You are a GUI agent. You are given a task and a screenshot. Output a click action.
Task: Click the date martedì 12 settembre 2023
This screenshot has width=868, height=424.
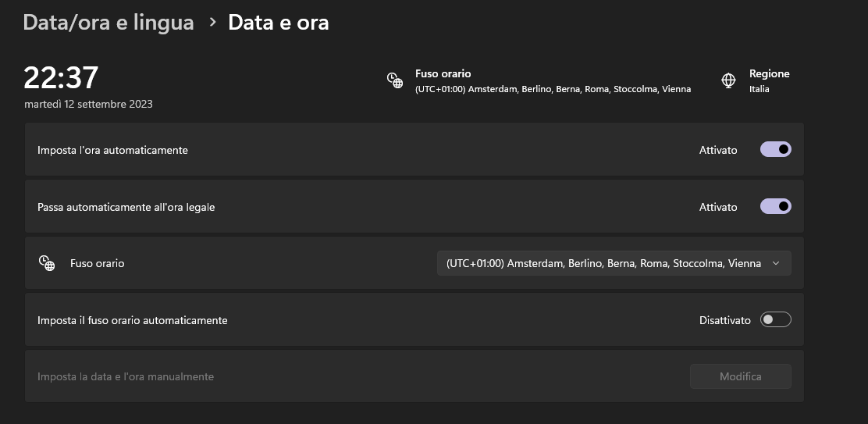coord(88,104)
